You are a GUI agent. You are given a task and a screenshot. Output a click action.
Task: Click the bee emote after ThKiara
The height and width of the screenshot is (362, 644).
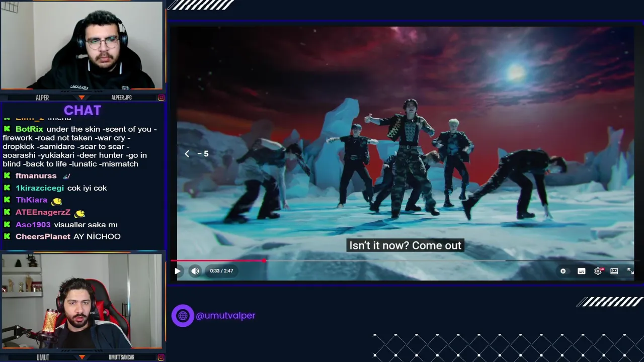point(57,201)
